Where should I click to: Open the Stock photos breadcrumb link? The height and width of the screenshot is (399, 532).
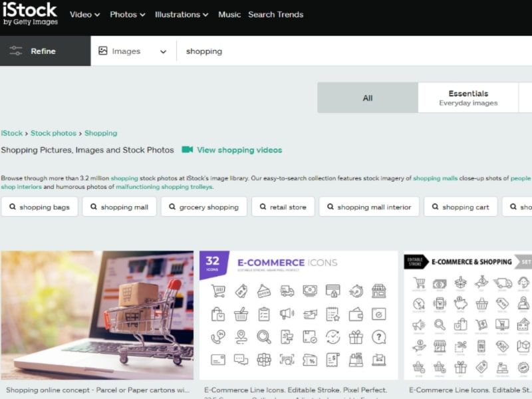pos(53,133)
